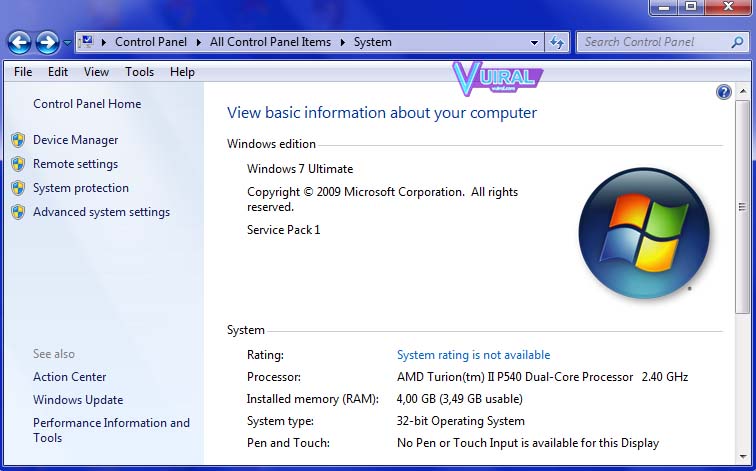The height and width of the screenshot is (471, 756).
Task: Expand arrow after Control Panel breadcrumb
Action: click(199, 42)
